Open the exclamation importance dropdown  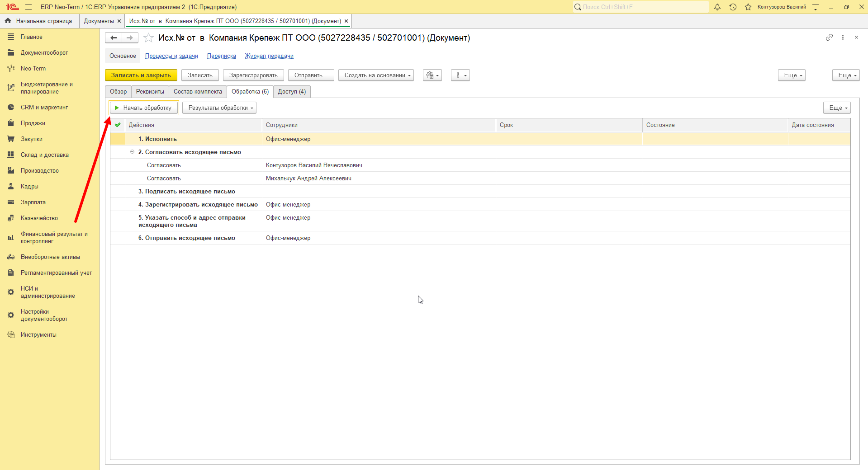460,75
